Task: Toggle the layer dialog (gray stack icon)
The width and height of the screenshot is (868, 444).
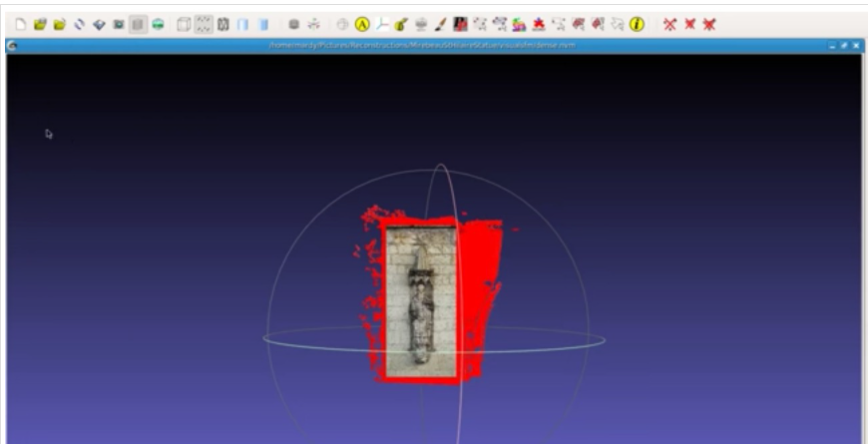Action: [138, 24]
